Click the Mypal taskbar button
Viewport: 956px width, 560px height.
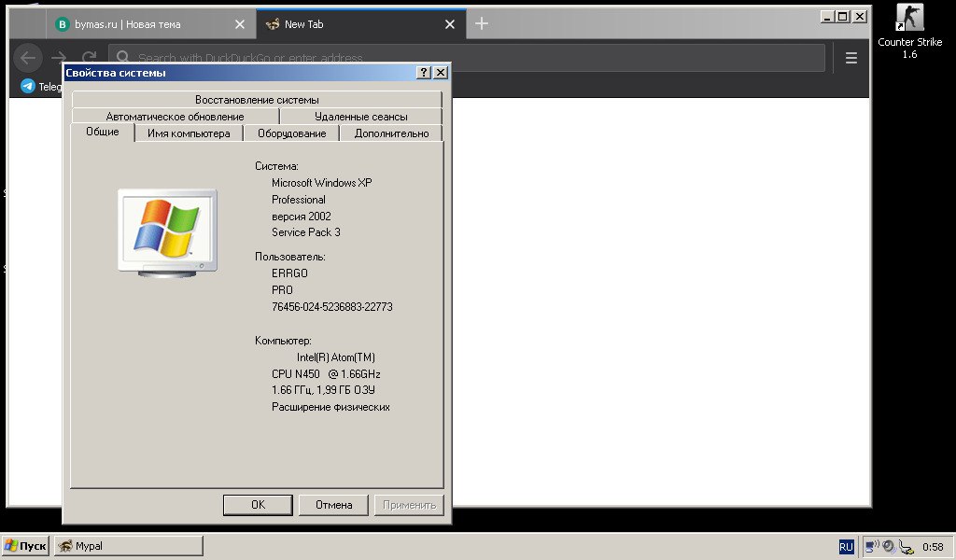[129, 546]
